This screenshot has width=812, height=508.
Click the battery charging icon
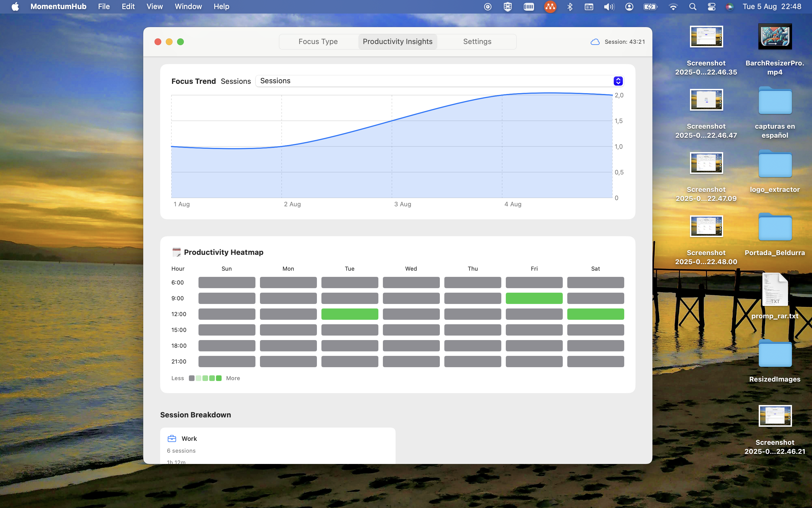click(x=650, y=6)
